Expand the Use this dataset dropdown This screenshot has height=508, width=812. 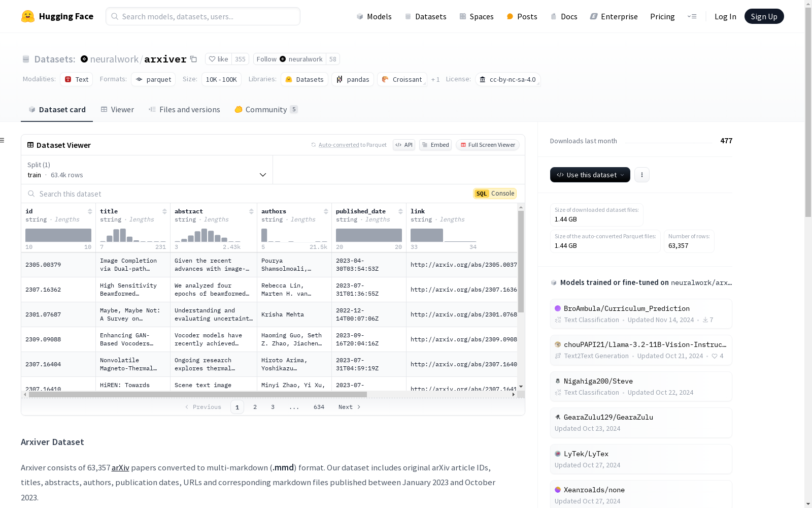[x=590, y=175]
